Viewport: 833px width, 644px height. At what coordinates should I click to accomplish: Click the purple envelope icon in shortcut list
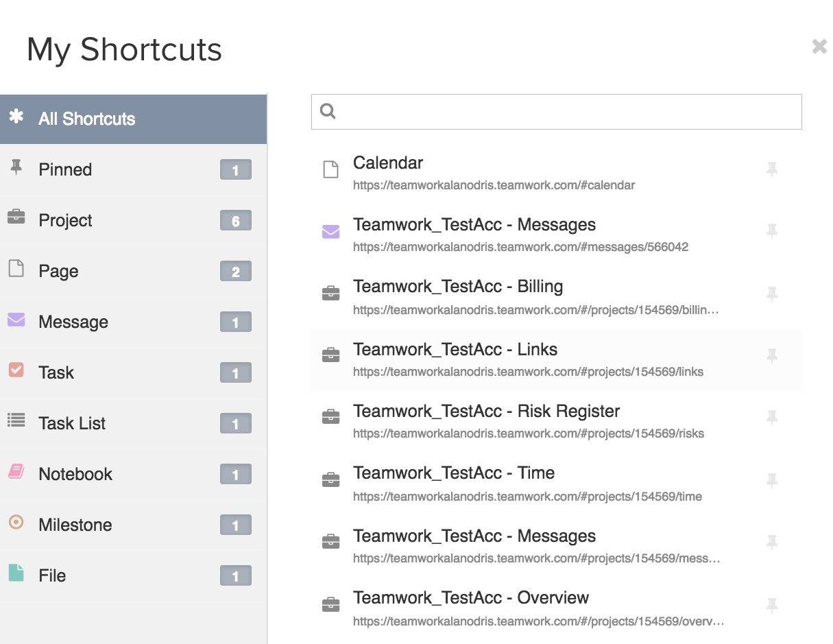[x=330, y=232]
